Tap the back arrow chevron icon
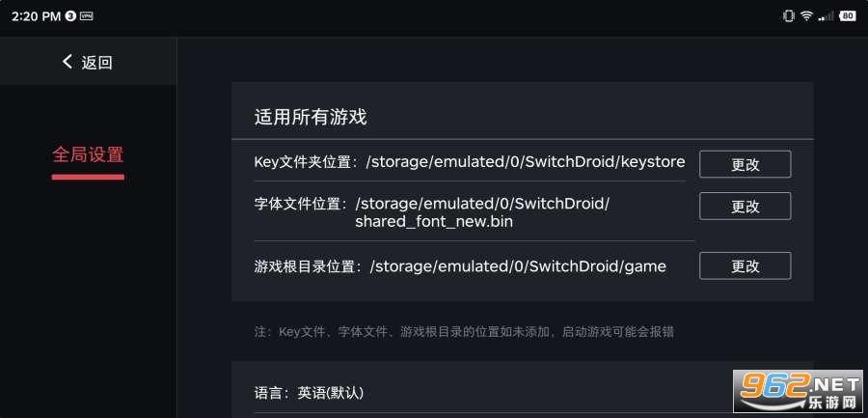The width and height of the screenshot is (868, 418). pyautogui.click(x=68, y=62)
